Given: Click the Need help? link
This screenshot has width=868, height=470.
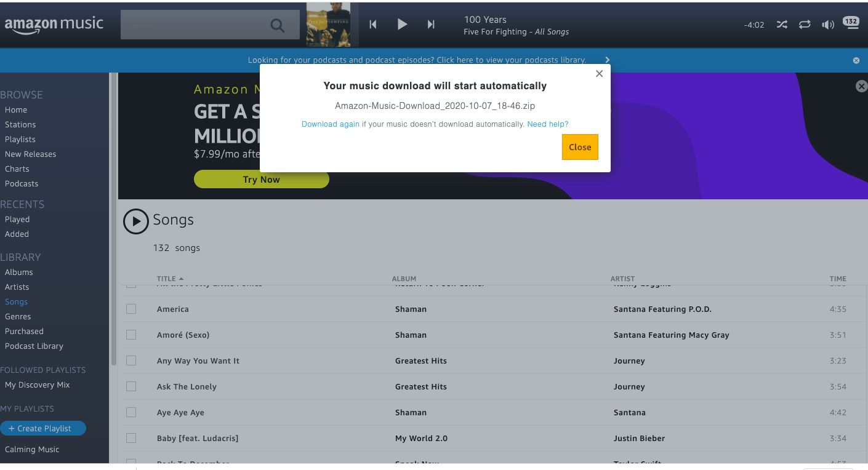Looking at the screenshot, I should [548, 124].
